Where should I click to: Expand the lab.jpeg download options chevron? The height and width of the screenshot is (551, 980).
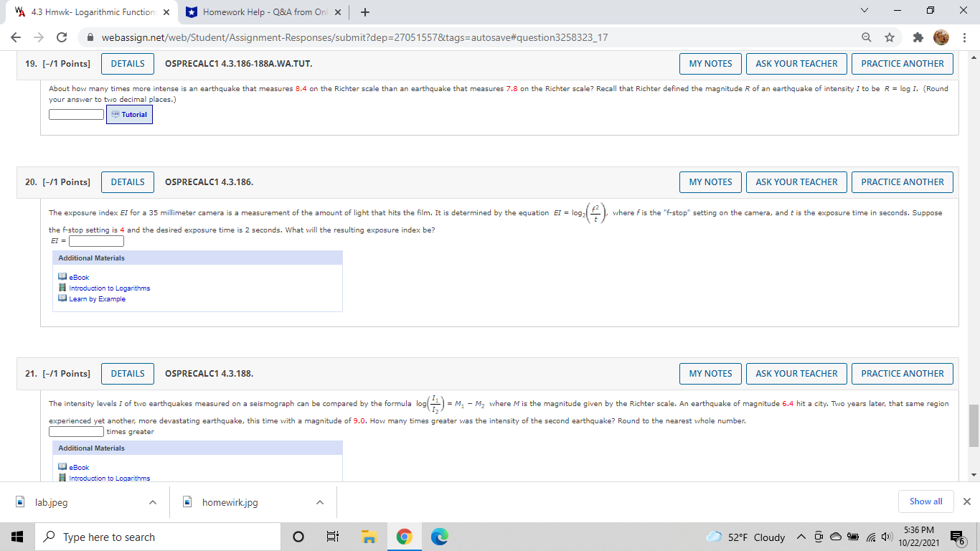(x=151, y=502)
